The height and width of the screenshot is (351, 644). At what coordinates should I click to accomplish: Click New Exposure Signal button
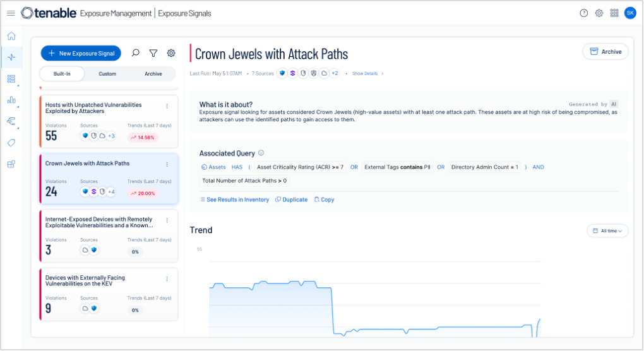[81, 54]
